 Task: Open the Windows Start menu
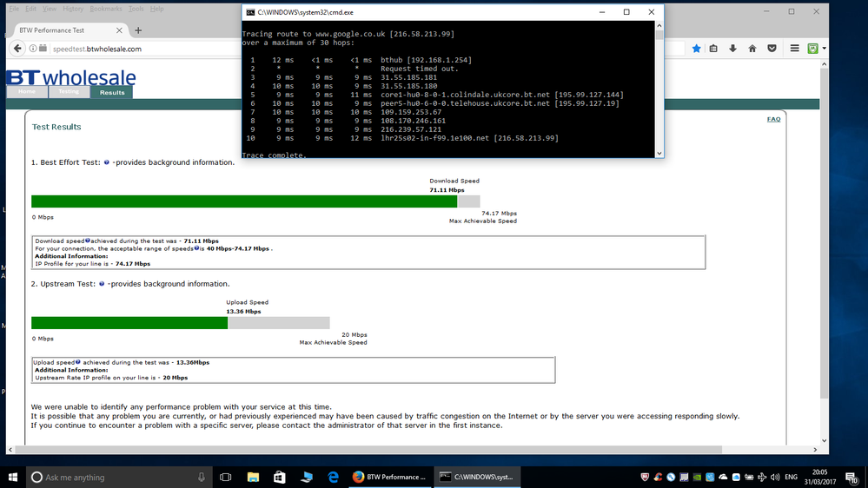click(13, 477)
